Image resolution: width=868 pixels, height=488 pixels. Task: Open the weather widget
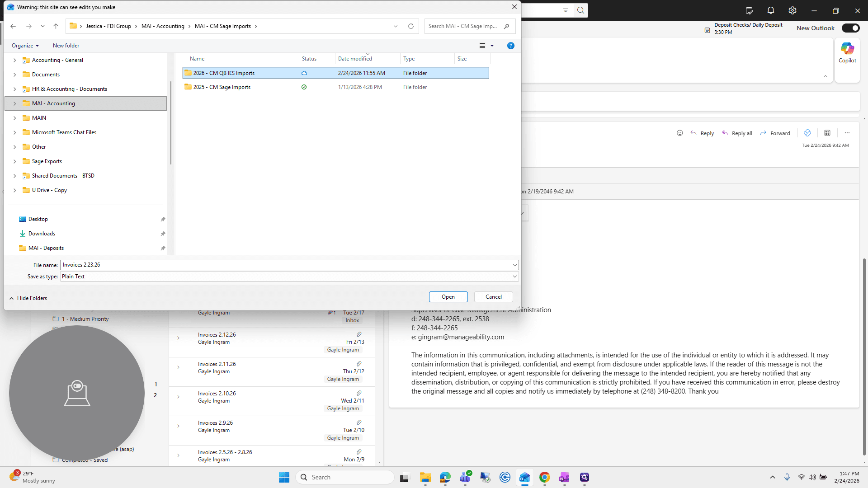[32, 477]
